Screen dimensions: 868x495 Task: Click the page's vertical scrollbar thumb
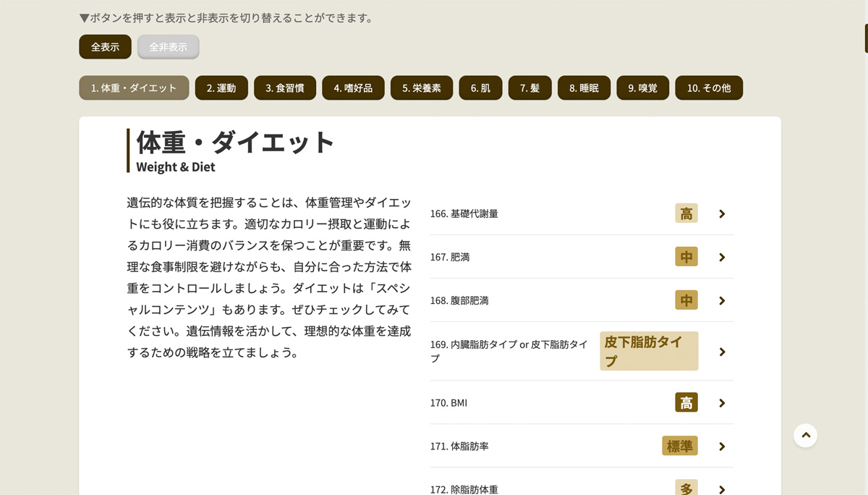866,38
